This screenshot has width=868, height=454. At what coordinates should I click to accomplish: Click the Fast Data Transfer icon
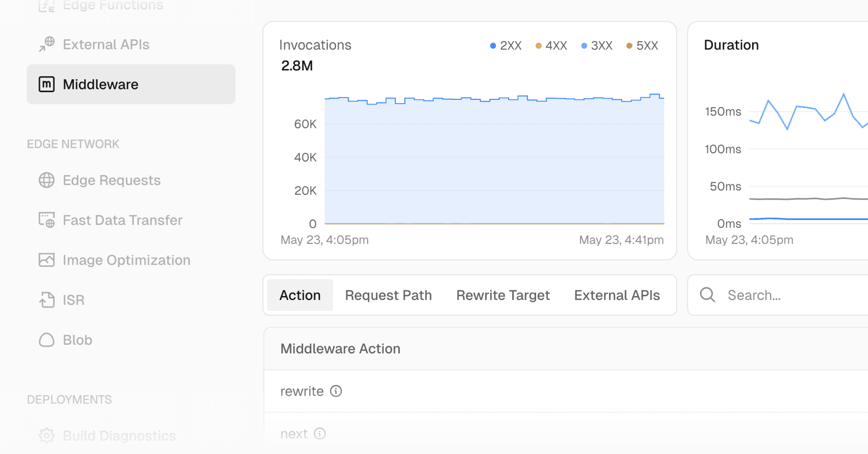47,220
